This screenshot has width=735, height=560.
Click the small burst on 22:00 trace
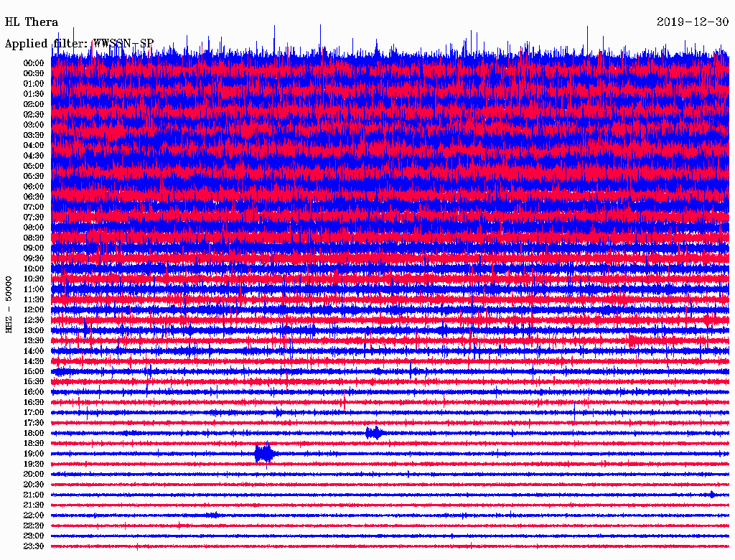tap(212, 515)
